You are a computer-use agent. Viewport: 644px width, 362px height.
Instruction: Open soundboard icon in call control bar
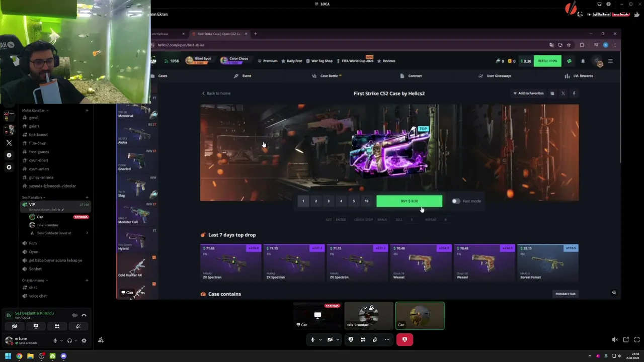click(x=375, y=339)
